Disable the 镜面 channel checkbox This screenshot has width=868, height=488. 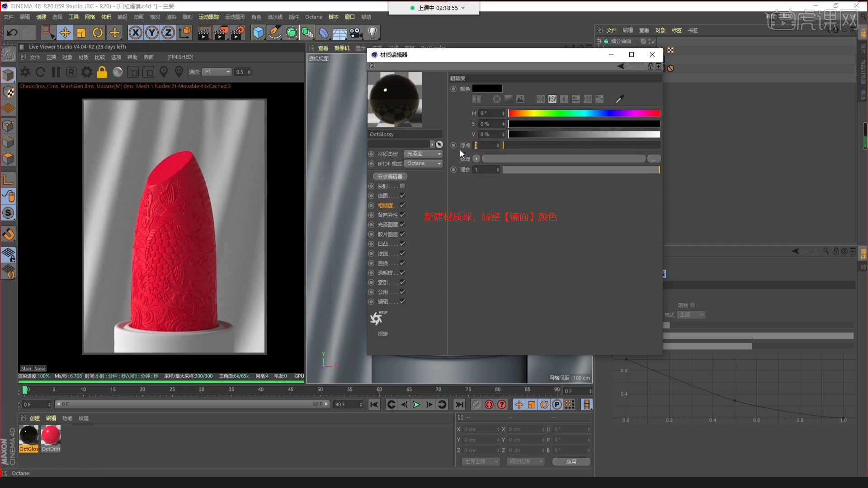click(x=402, y=196)
